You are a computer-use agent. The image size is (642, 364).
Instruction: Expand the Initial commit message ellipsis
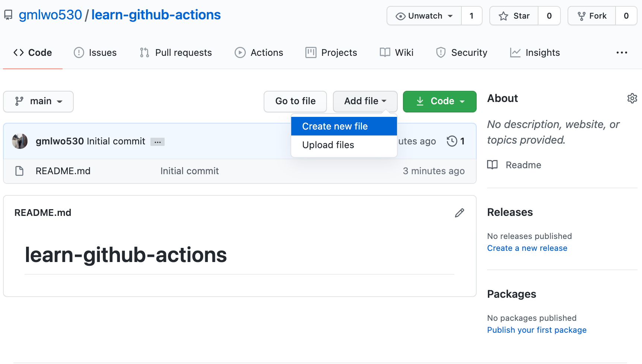pos(157,141)
